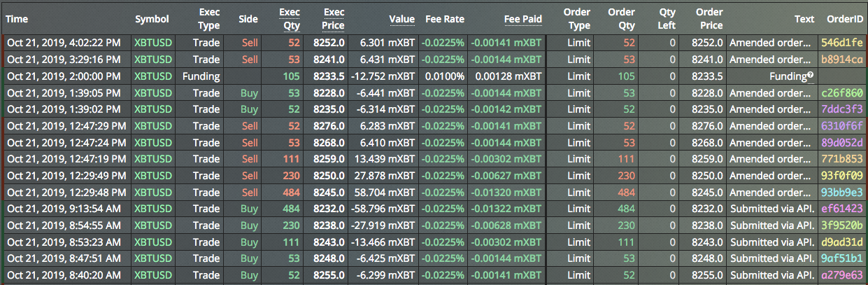Select the time cell Oct 21, 2019, 3:29:16 PM
The height and width of the screenshot is (285, 868).
(x=64, y=59)
